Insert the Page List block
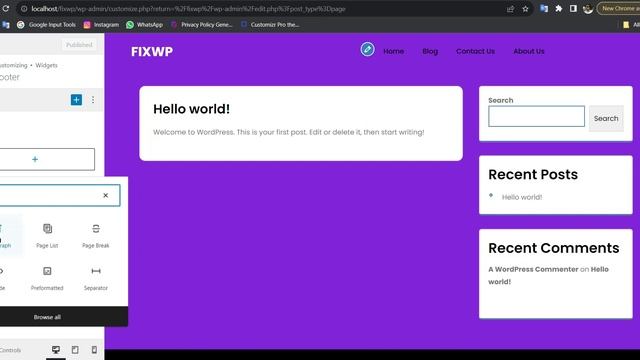 (47, 236)
